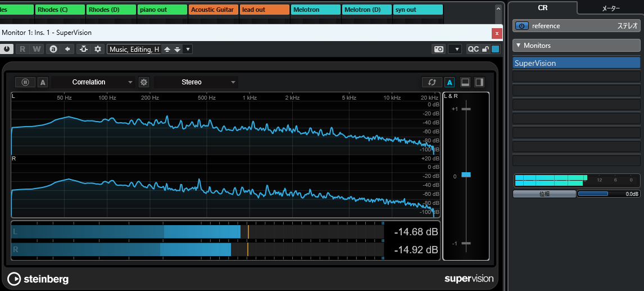Select the Melotron (D) track
This screenshot has height=291, width=644.
367,10
